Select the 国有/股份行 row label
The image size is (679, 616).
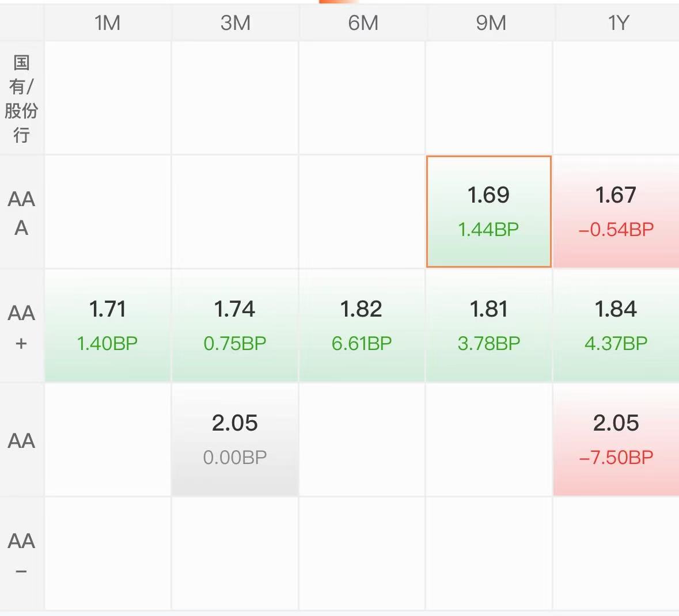click(x=21, y=98)
